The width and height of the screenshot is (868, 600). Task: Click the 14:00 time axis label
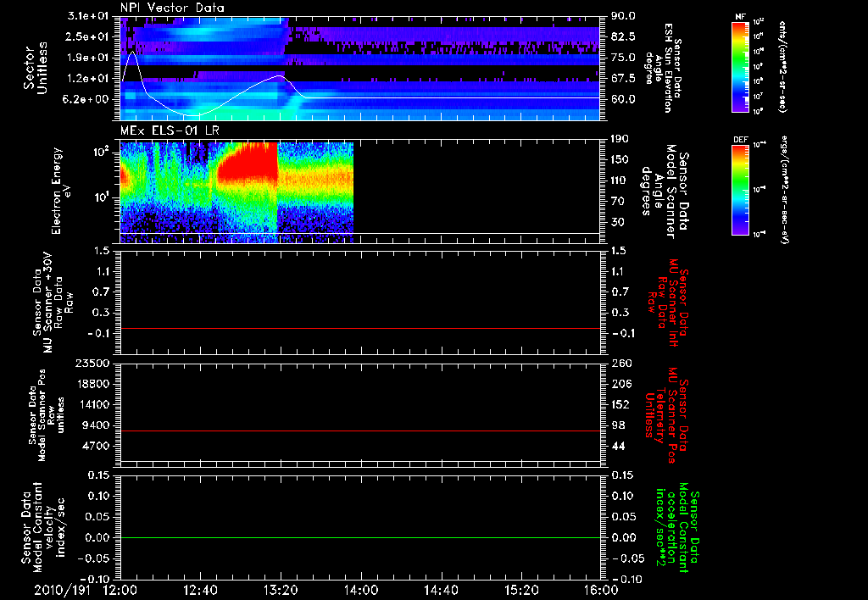click(361, 590)
